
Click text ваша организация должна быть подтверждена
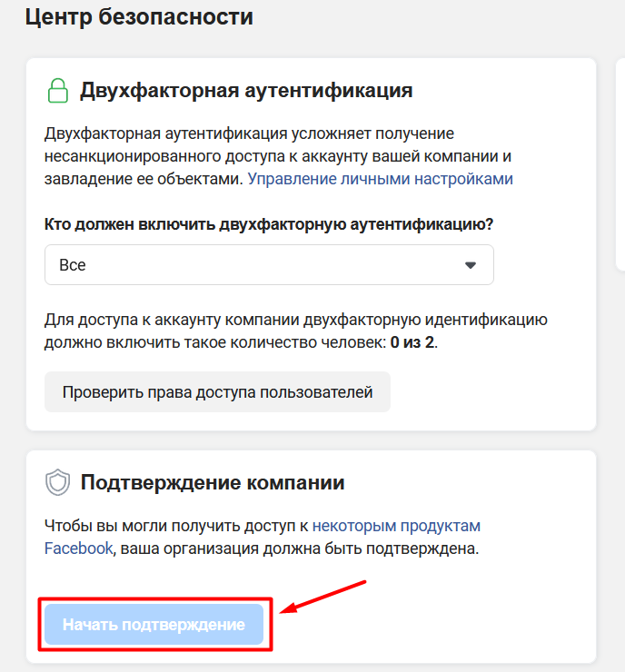[x=300, y=548]
